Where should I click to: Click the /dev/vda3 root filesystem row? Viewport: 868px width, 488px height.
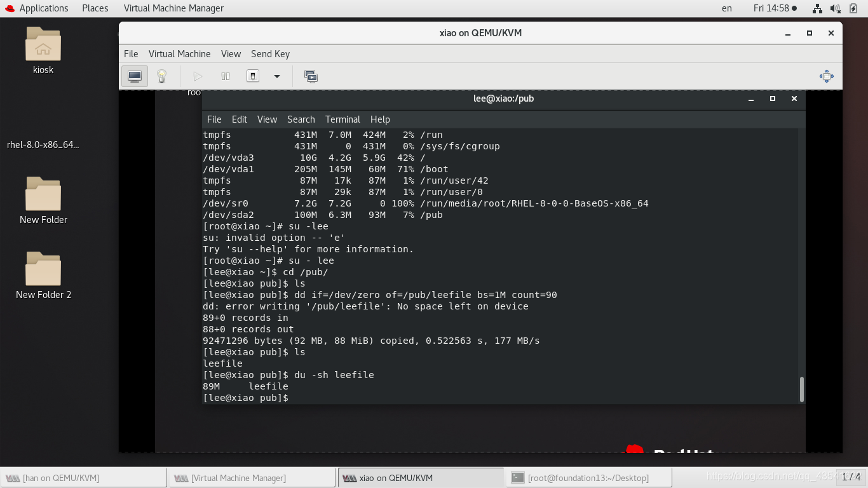click(x=314, y=158)
